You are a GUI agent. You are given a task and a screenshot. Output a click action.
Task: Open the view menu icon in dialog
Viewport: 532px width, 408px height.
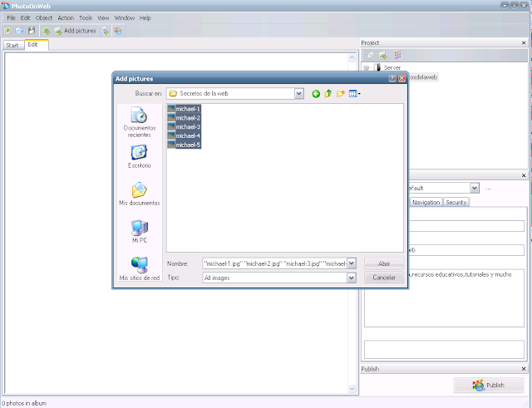(x=355, y=94)
